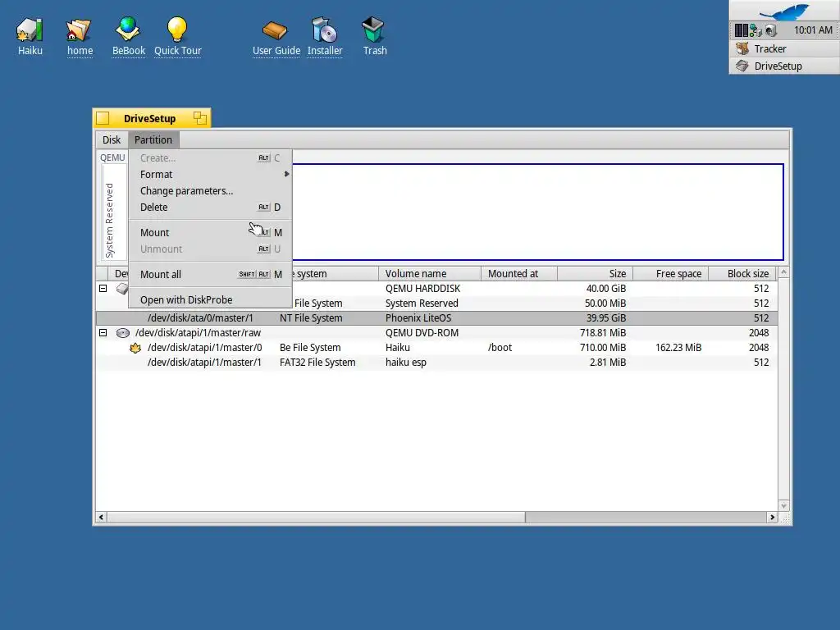Click the QEMU HARDDISK volume name
The width and height of the screenshot is (840, 630).
[x=422, y=288]
